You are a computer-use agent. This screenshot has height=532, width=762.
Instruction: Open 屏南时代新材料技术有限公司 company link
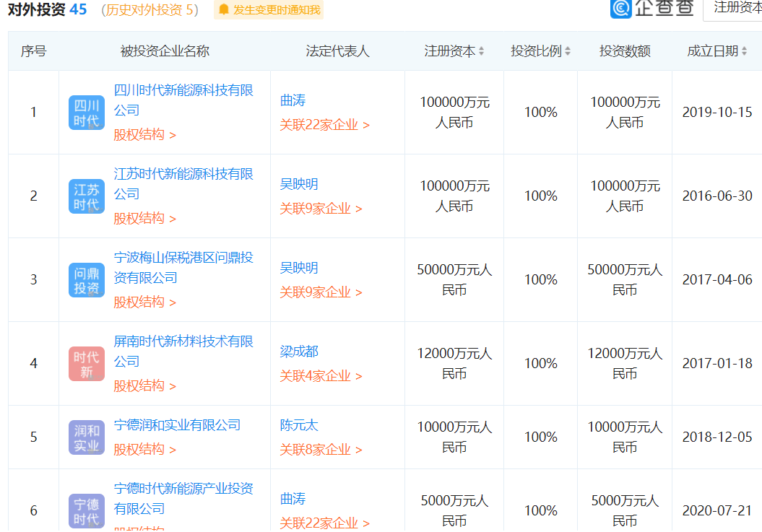point(183,351)
